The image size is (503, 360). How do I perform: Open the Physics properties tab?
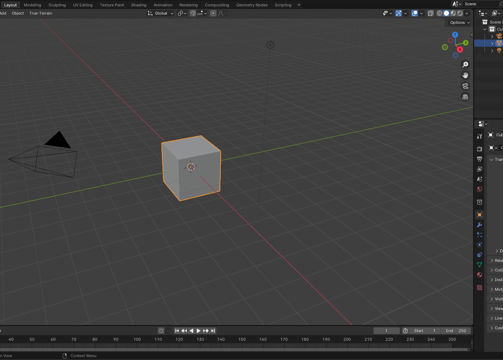coord(479,245)
